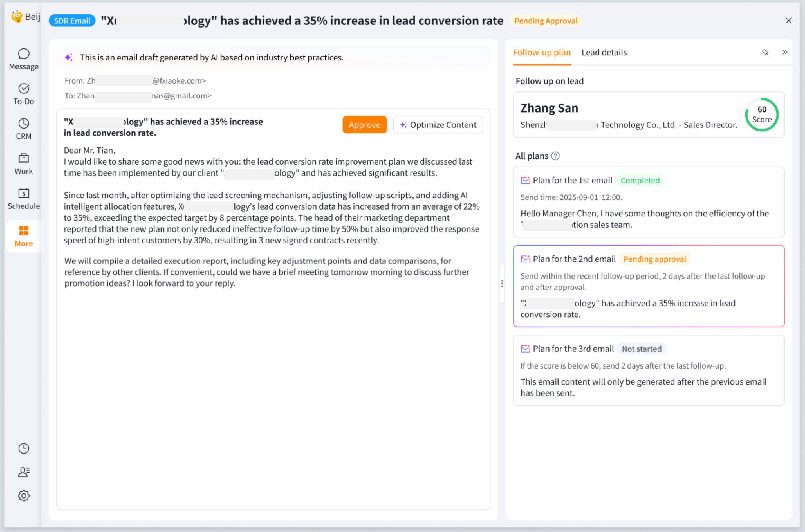Open the history clock icon
The height and width of the screenshot is (532, 805).
(x=23, y=448)
